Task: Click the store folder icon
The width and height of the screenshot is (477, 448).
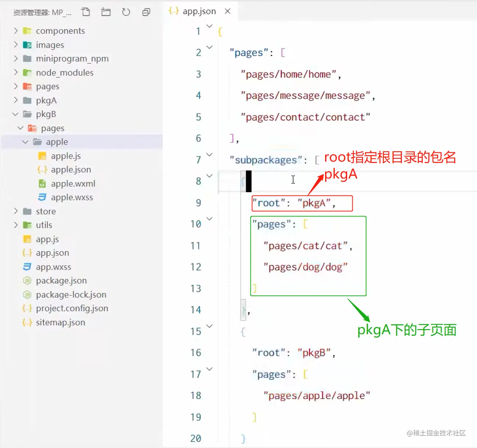Action: pos(27,211)
